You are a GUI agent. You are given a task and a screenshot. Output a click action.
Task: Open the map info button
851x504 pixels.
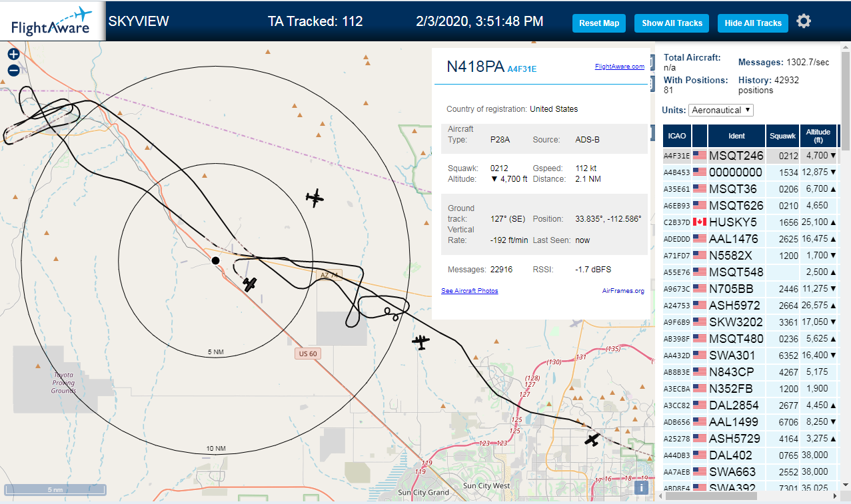coord(641,487)
